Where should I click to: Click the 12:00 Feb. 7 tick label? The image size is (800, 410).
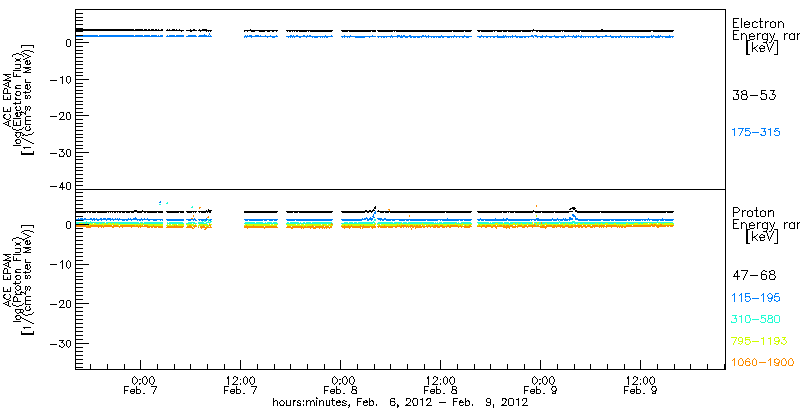(x=242, y=386)
